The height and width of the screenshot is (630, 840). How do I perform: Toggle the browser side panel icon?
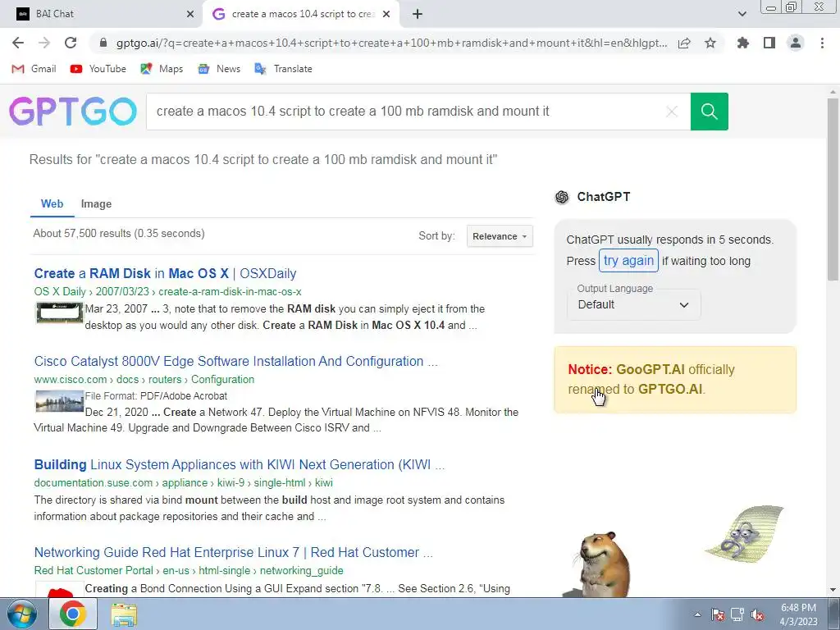click(769, 43)
